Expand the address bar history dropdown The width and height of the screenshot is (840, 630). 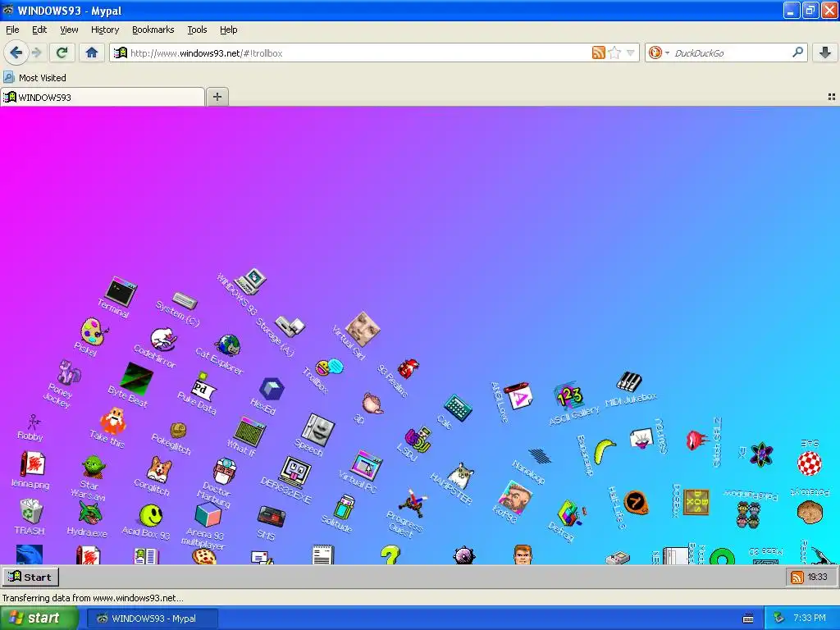631,52
